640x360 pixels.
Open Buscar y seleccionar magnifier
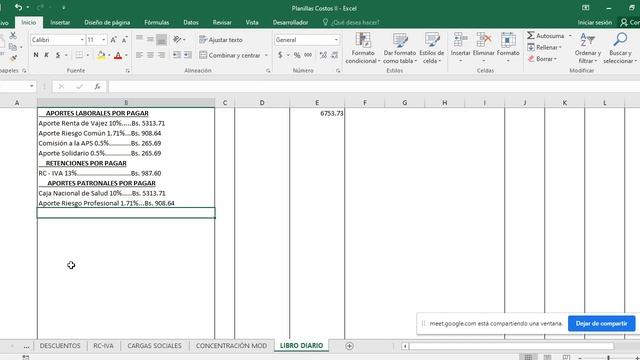click(620, 48)
